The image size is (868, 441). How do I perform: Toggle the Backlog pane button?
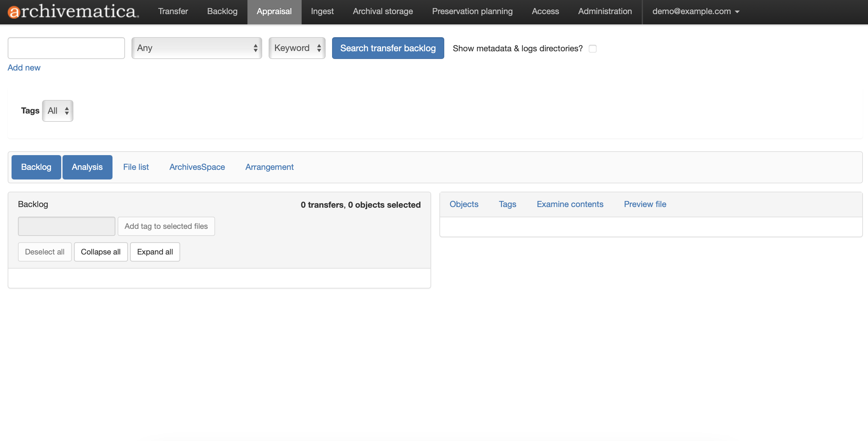(x=36, y=167)
